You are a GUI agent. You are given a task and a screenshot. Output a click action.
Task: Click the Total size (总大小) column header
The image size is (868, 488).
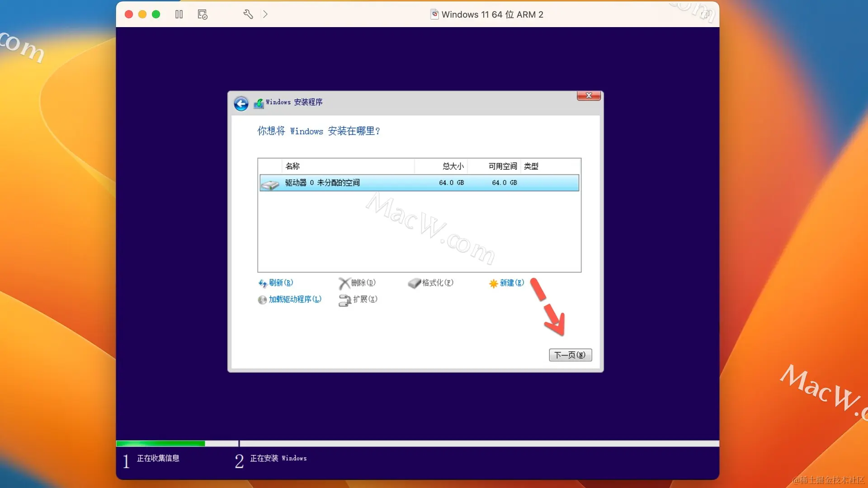(x=453, y=166)
